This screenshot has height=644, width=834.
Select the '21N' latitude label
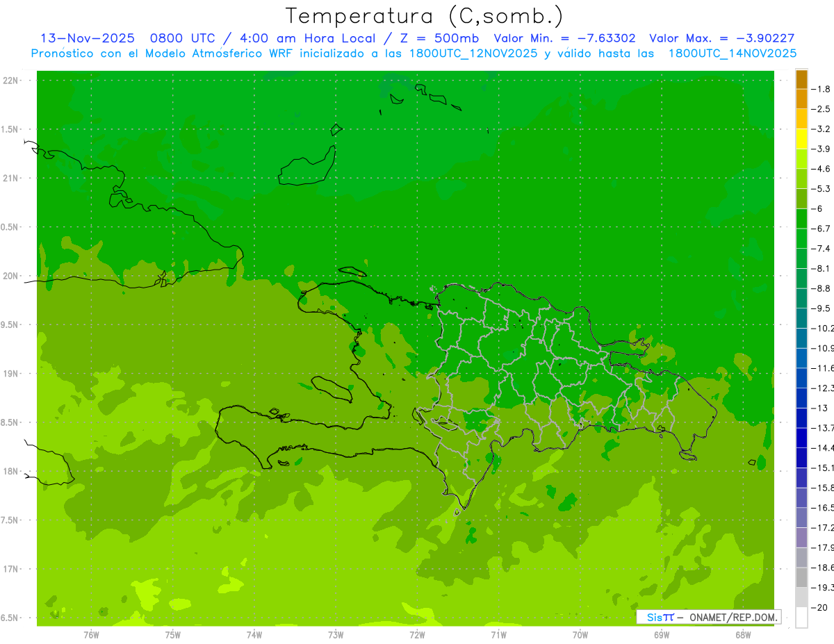pyautogui.click(x=10, y=178)
